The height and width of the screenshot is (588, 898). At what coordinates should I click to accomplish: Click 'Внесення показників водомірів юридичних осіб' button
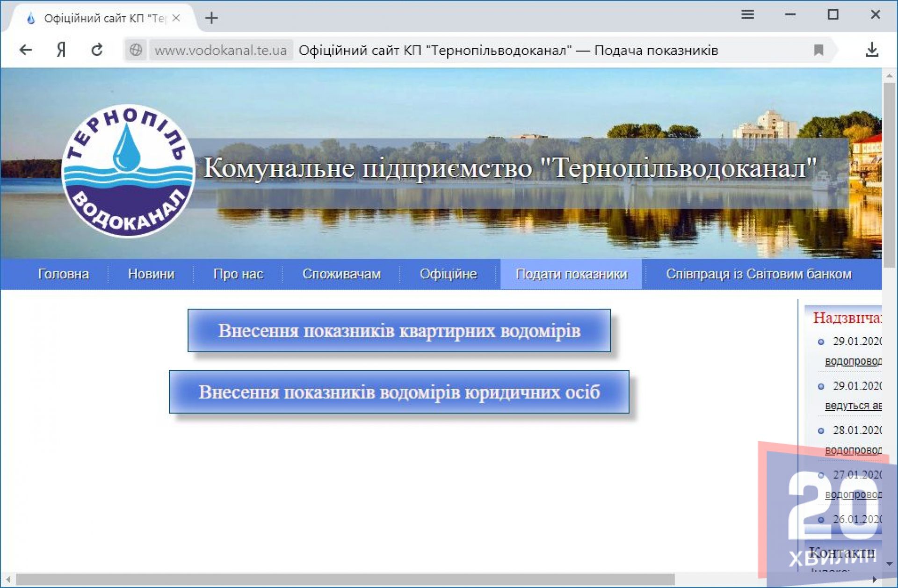coord(399,392)
